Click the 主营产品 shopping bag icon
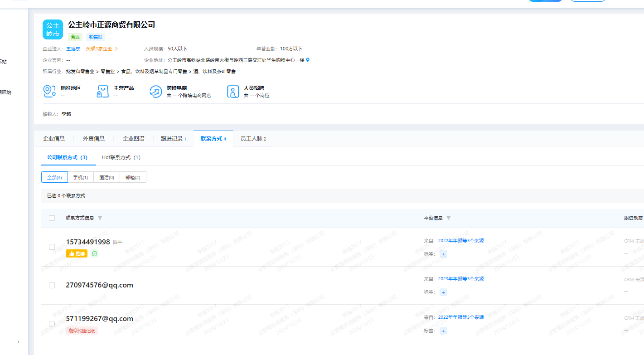 (102, 92)
